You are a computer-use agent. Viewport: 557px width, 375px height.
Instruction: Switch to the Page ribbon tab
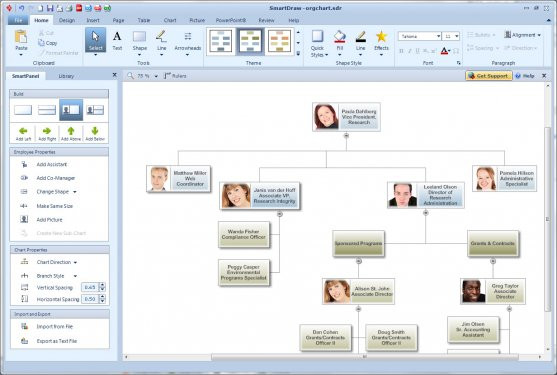118,20
